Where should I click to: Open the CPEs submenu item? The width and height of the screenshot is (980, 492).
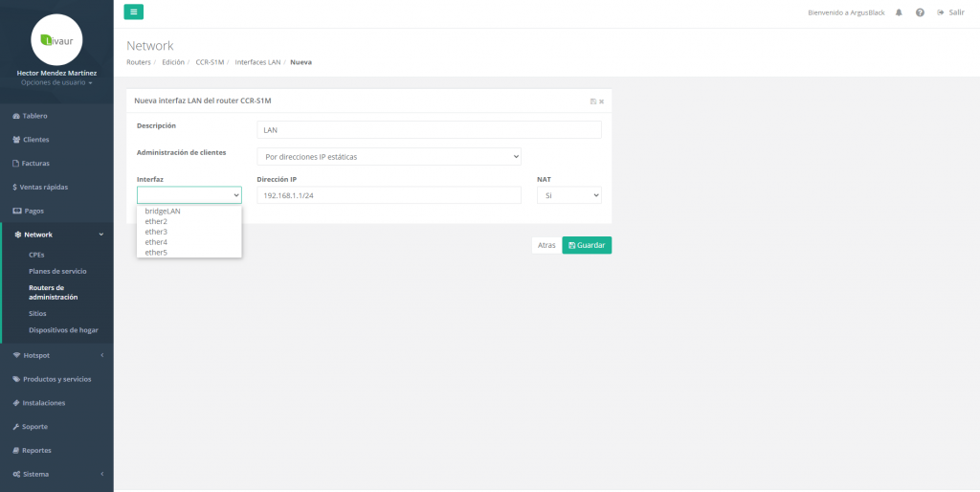[x=36, y=255]
